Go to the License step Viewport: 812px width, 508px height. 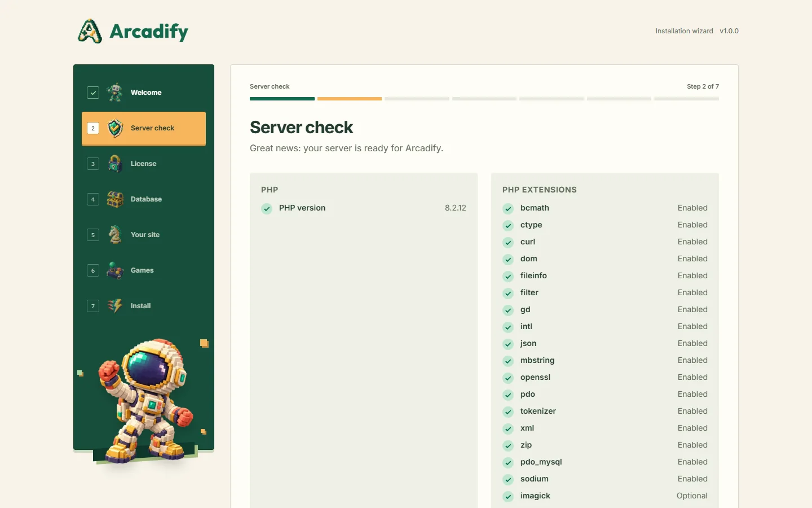click(x=144, y=164)
